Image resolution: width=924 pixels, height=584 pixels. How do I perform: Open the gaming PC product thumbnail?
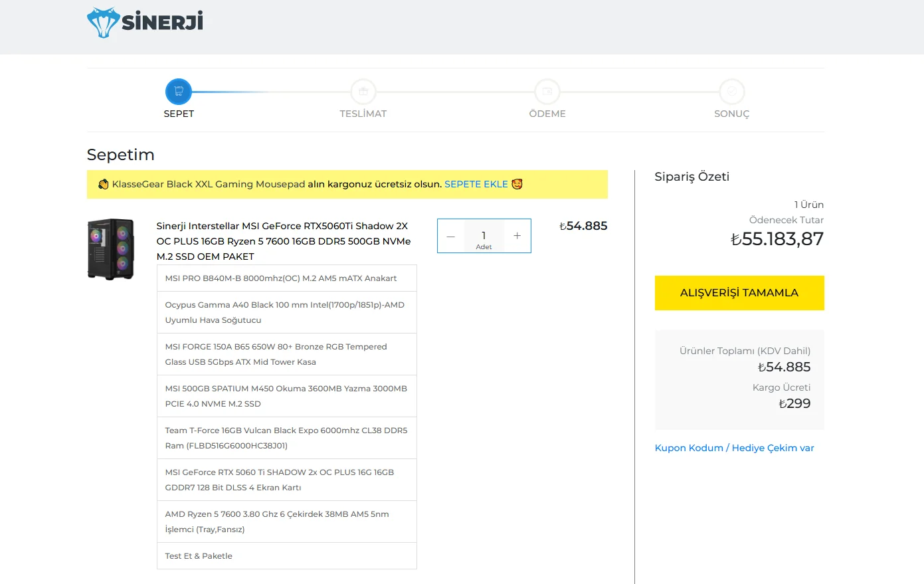tap(111, 249)
